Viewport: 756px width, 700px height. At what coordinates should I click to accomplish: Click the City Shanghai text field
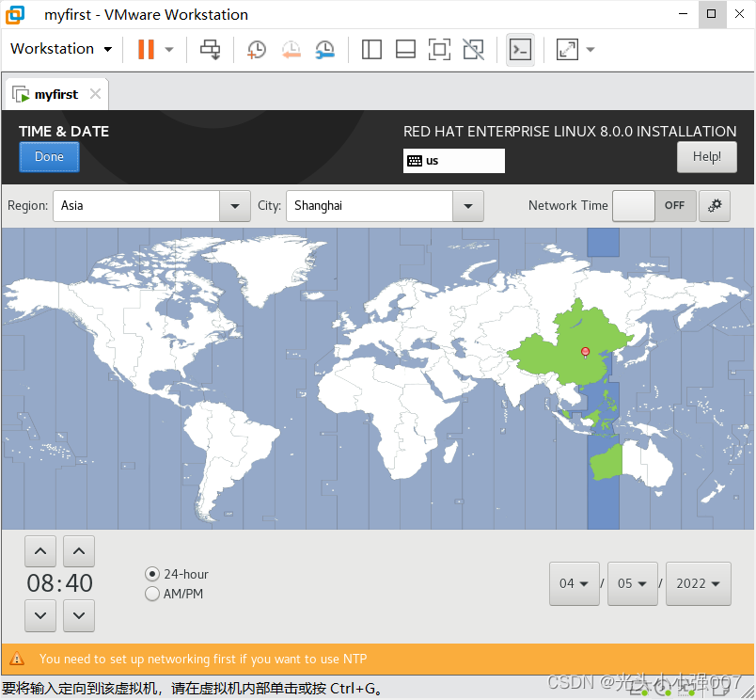370,206
